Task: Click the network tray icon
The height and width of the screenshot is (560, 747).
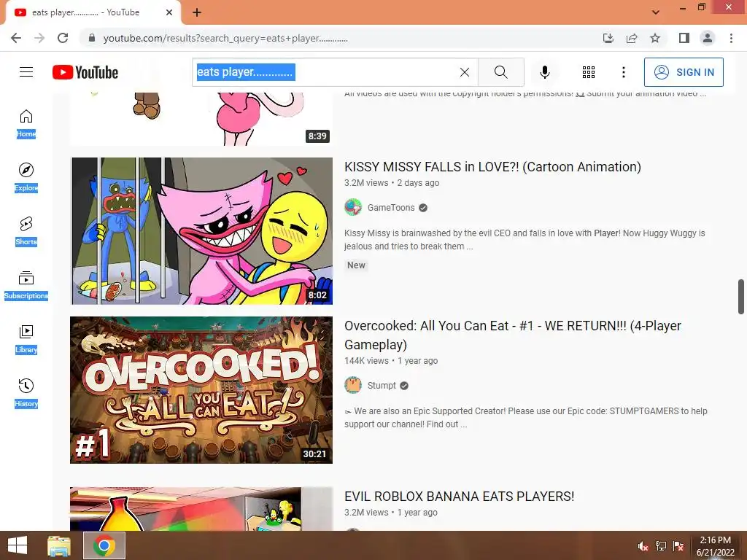Action: pyautogui.click(x=661, y=546)
